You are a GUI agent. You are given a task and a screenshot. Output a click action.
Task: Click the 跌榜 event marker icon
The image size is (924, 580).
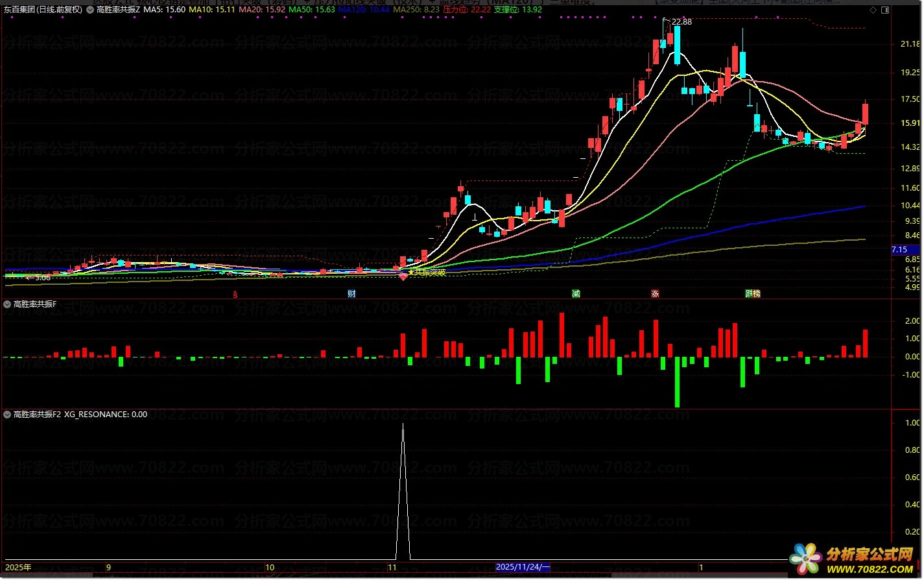752,293
